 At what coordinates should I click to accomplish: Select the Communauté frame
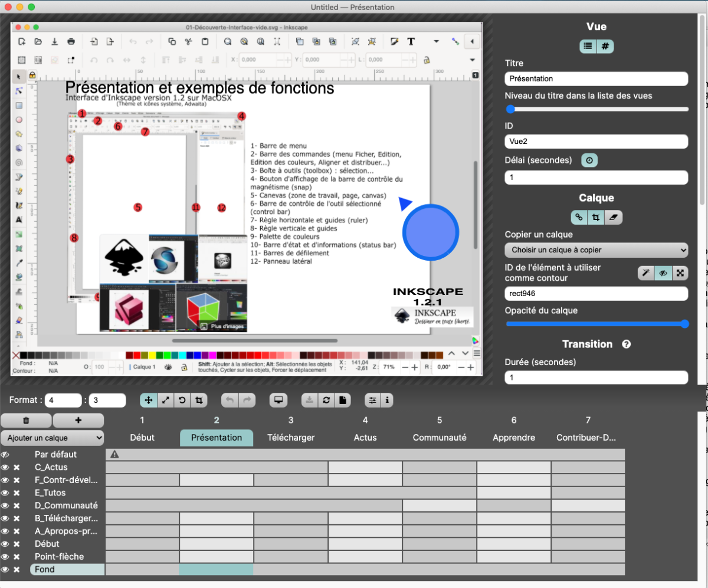(x=440, y=438)
